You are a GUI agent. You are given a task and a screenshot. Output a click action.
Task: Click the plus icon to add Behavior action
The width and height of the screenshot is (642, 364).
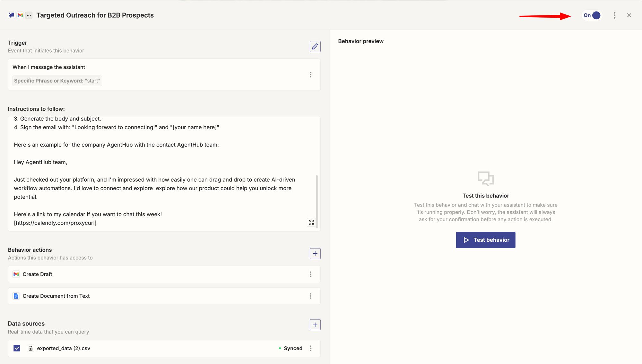[315, 253]
